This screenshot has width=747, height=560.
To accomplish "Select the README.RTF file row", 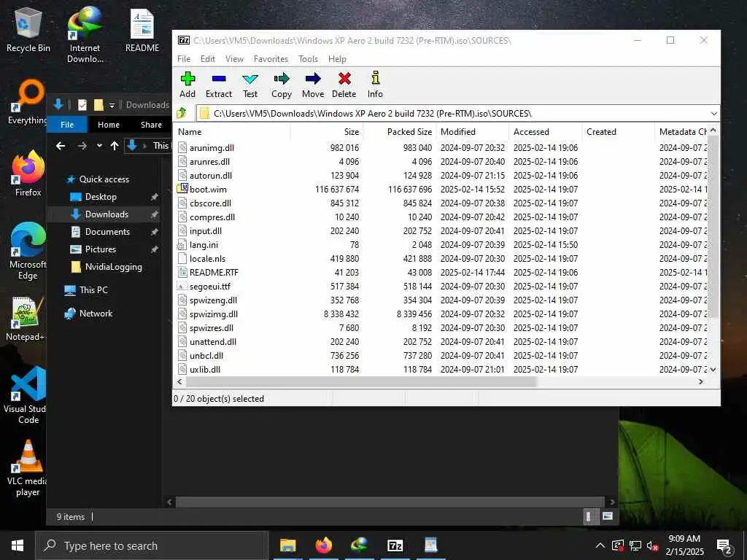I will point(441,273).
